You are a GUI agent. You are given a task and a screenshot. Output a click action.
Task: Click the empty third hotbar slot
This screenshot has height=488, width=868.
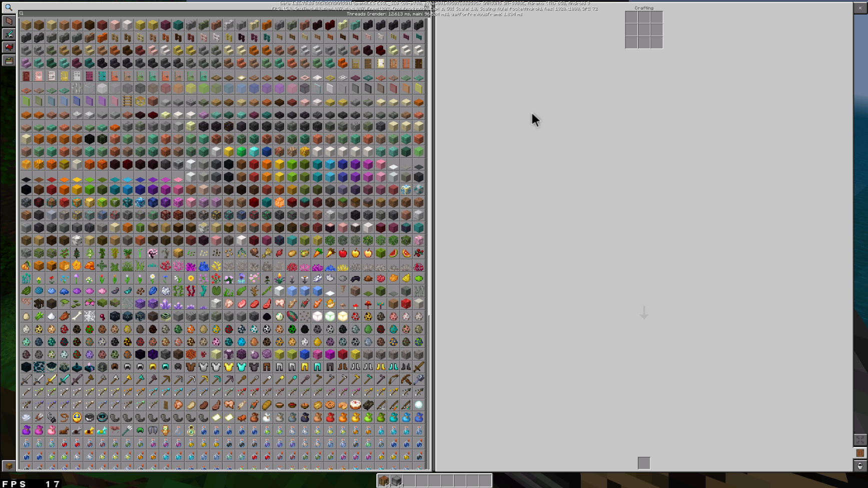pyautogui.click(x=409, y=480)
